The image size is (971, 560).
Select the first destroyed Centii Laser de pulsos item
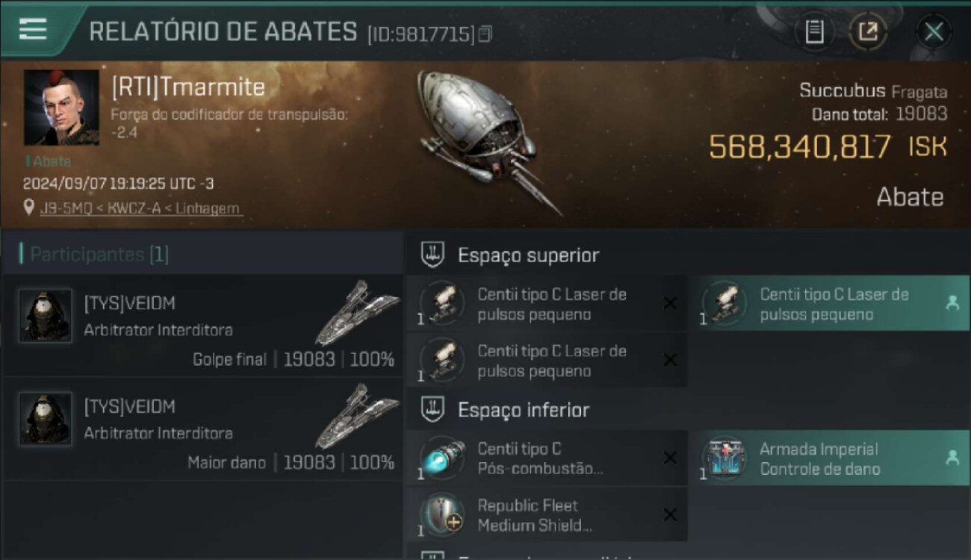[547, 303]
